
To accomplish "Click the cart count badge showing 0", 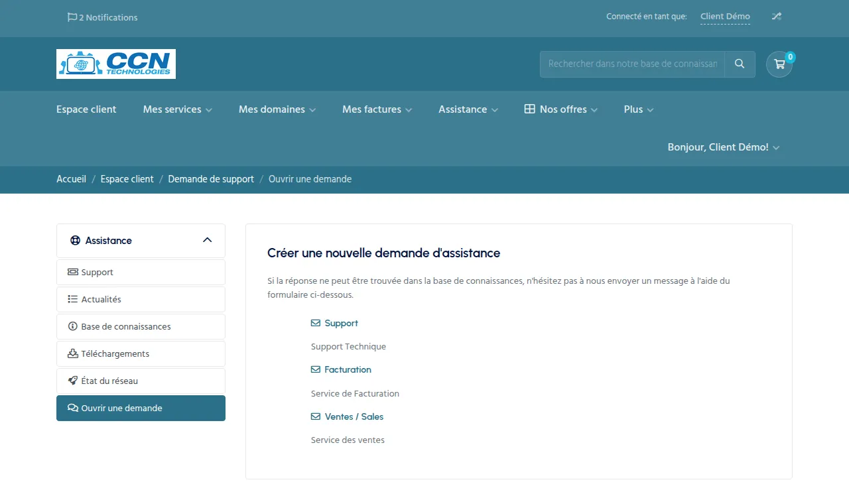I will click(x=790, y=57).
